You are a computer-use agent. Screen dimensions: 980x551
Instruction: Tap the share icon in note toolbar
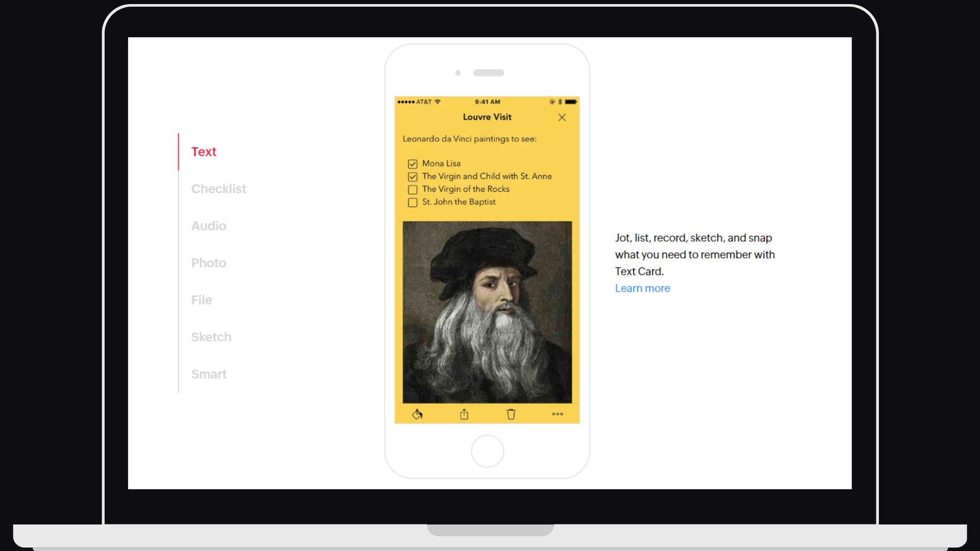[464, 414]
